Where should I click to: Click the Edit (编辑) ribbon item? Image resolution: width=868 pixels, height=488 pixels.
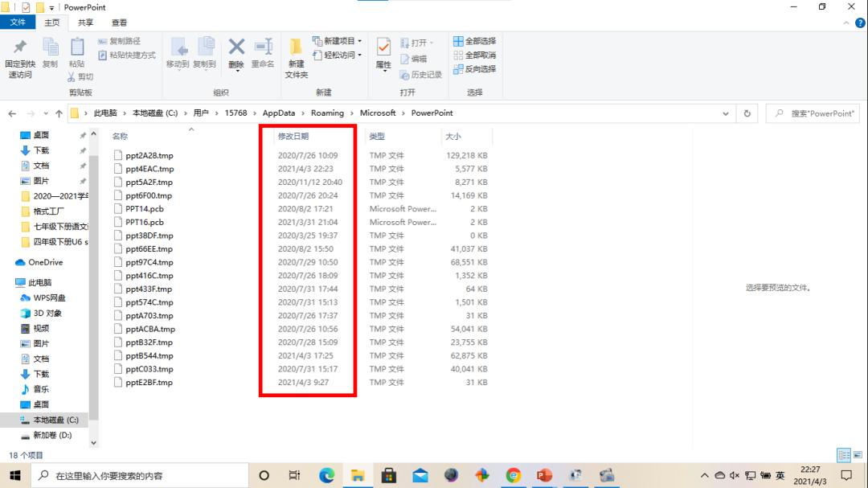point(414,59)
